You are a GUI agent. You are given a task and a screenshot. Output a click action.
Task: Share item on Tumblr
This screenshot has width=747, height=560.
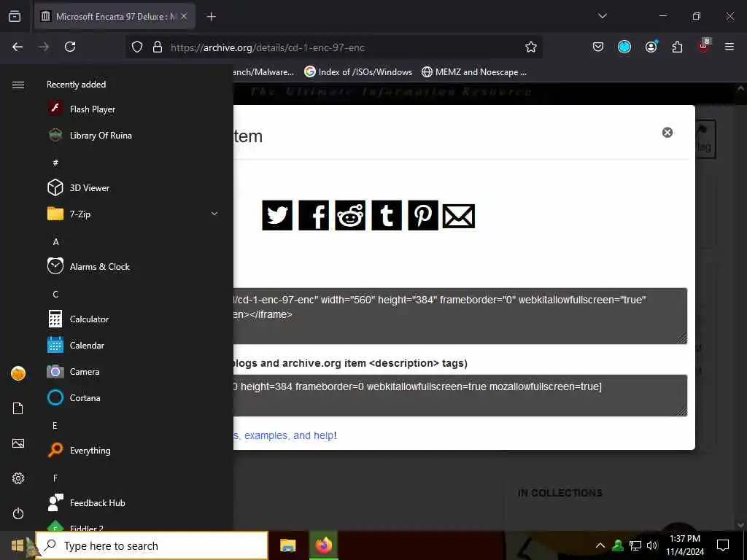387,215
